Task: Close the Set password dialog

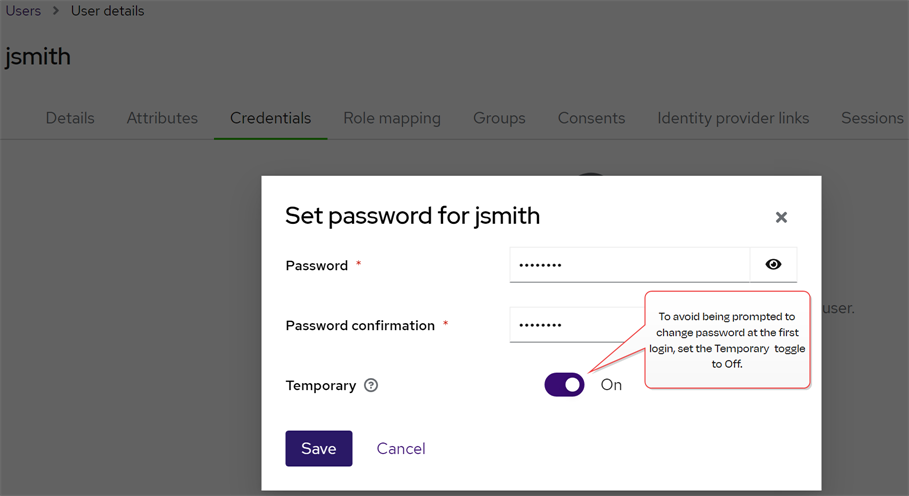Action: click(x=781, y=217)
